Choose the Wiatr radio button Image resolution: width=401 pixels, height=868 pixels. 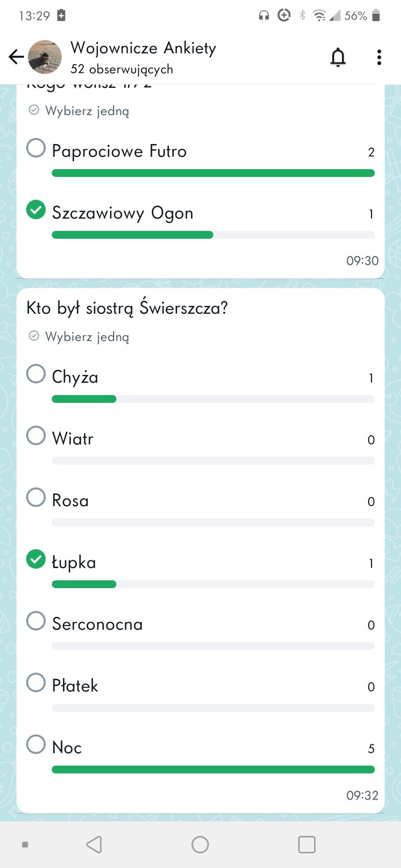36,436
